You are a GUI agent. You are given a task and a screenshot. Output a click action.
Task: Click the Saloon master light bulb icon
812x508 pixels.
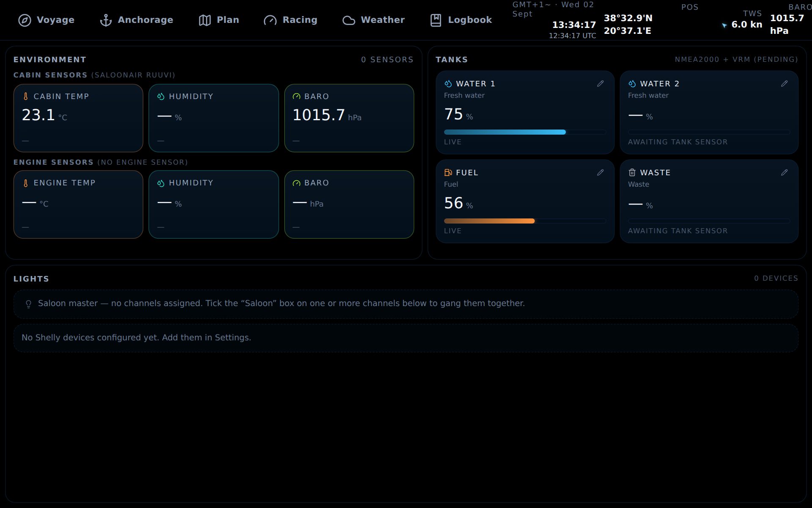coord(28,304)
